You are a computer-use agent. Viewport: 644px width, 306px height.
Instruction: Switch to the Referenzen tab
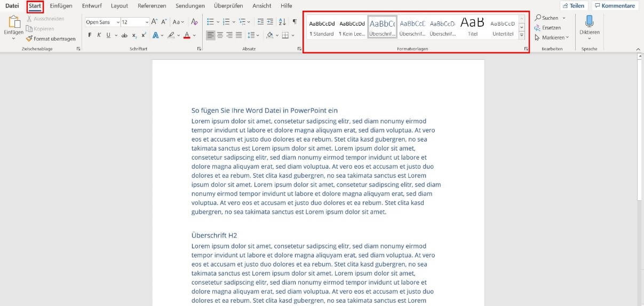pyautogui.click(x=152, y=6)
